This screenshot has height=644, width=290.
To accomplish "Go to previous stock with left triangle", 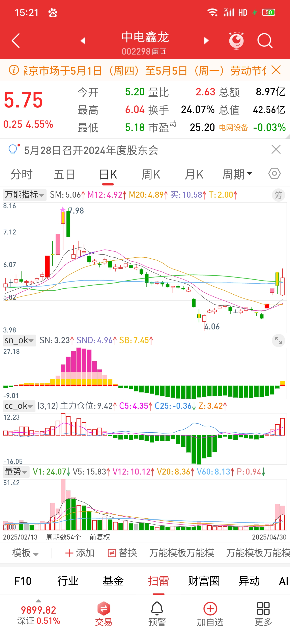I will pyautogui.click(x=83, y=41).
